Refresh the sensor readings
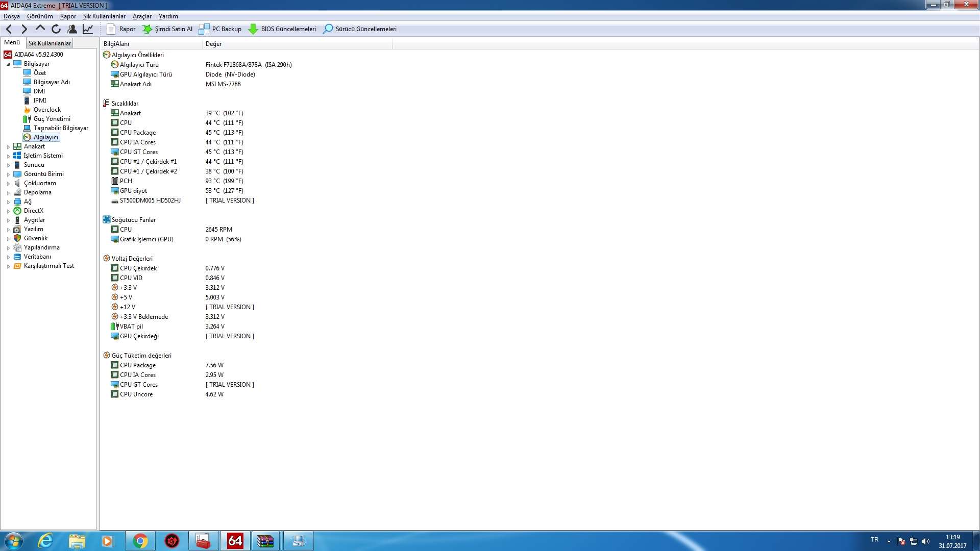 [56, 29]
